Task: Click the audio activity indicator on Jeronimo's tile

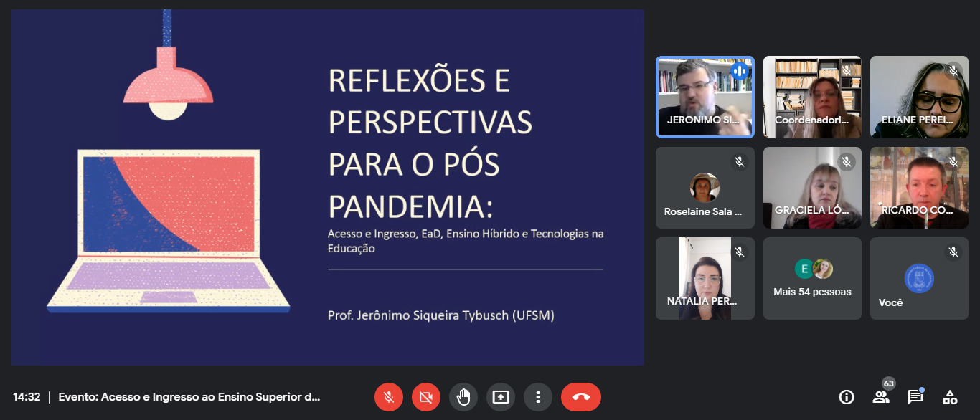Action: [740, 71]
